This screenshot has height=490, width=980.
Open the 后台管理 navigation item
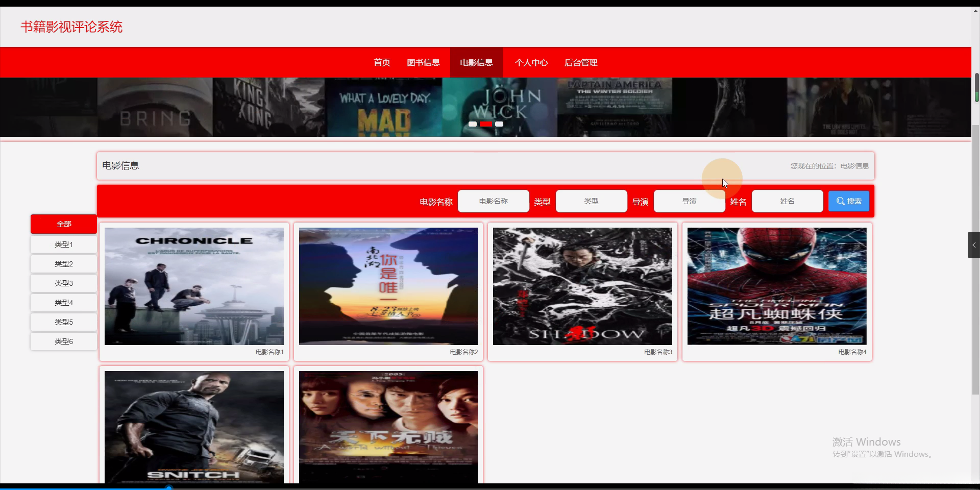pos(581,62)
